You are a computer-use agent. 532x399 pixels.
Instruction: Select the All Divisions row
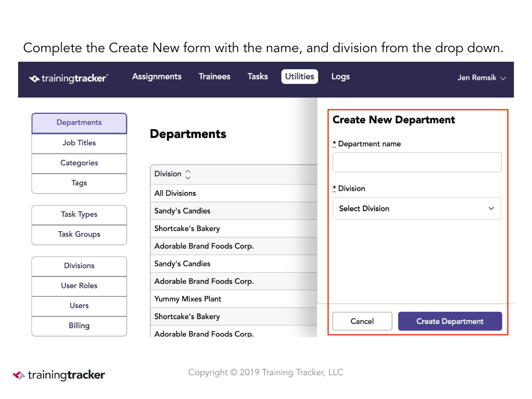click(x=234, y=193)
